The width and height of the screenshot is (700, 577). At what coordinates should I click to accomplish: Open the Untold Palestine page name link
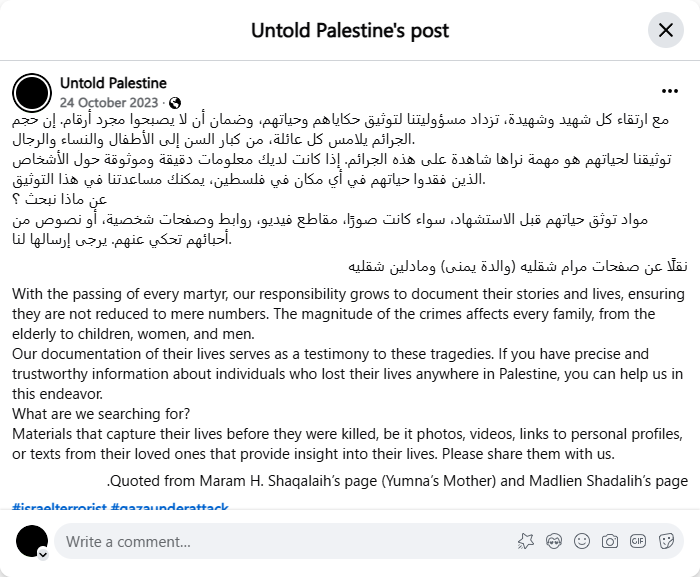pos(113,83)
